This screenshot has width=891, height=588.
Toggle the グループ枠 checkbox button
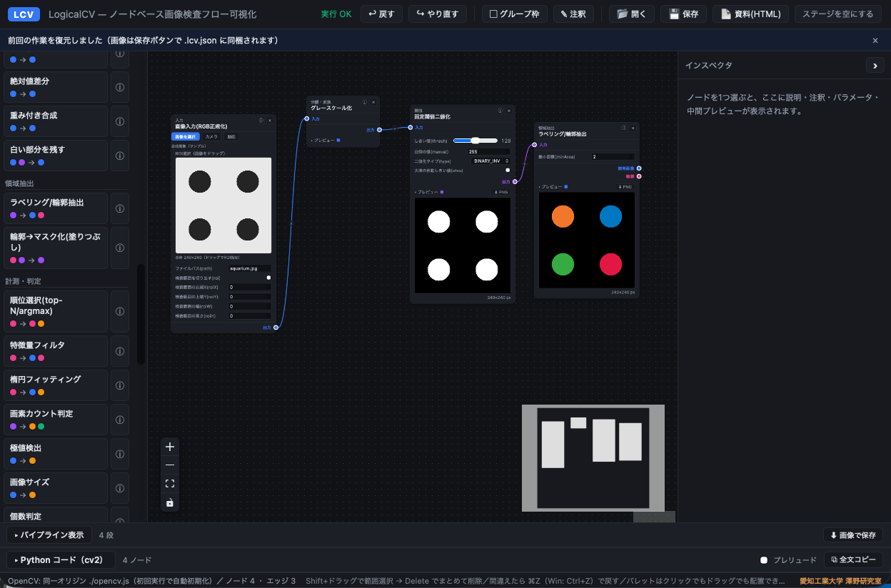click(x=514, y=14)
